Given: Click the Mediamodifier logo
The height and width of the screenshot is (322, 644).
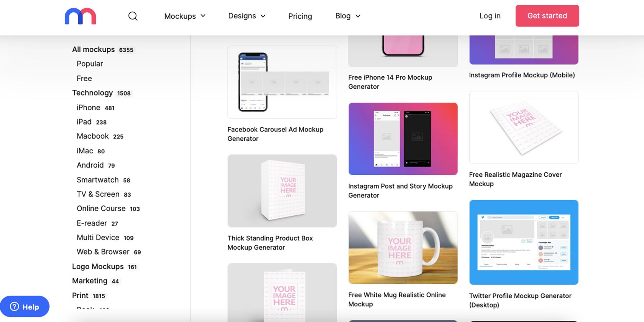Looking at the screenshot, I should 80,16.
